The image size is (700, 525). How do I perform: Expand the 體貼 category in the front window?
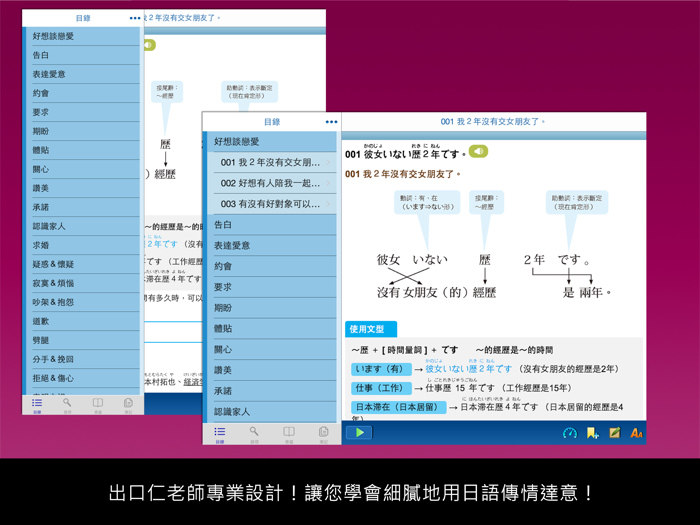click(x=272, y=329)
